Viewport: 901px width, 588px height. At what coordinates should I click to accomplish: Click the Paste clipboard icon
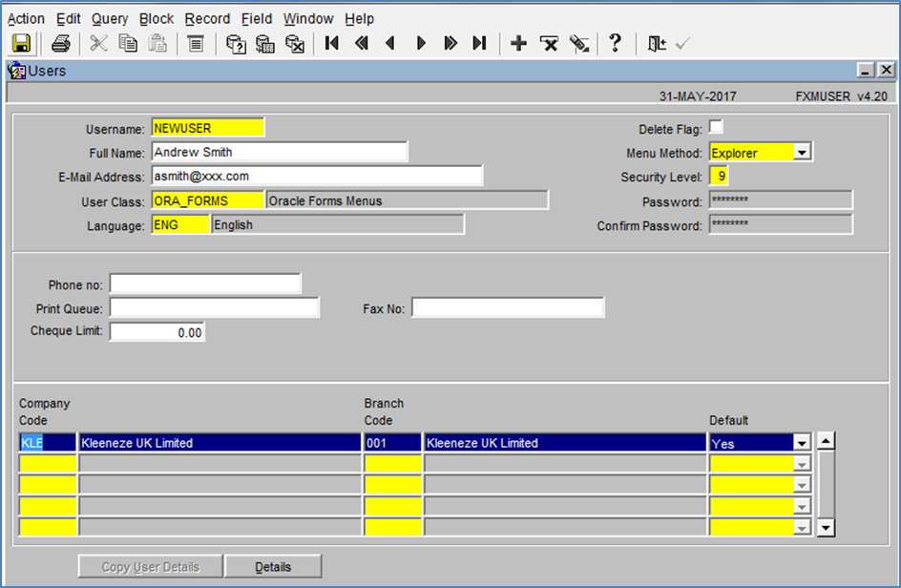(x=157, y=44)
